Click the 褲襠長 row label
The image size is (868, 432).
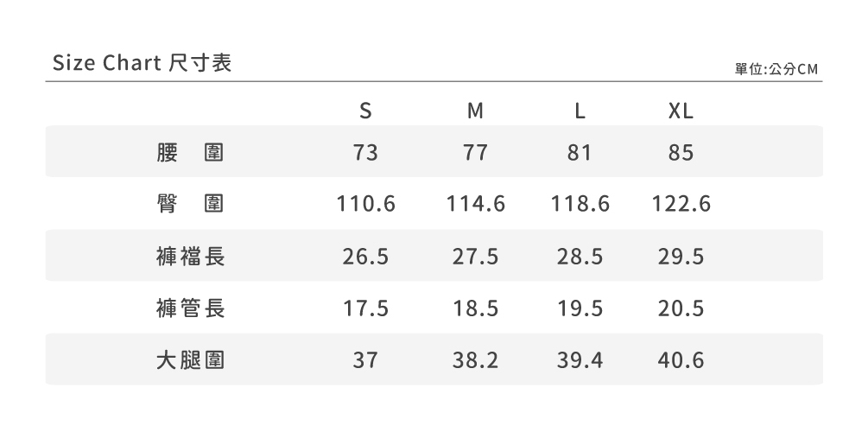(191, 256)
